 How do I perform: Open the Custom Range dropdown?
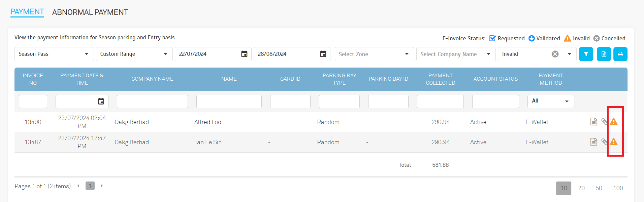(165, 54)
